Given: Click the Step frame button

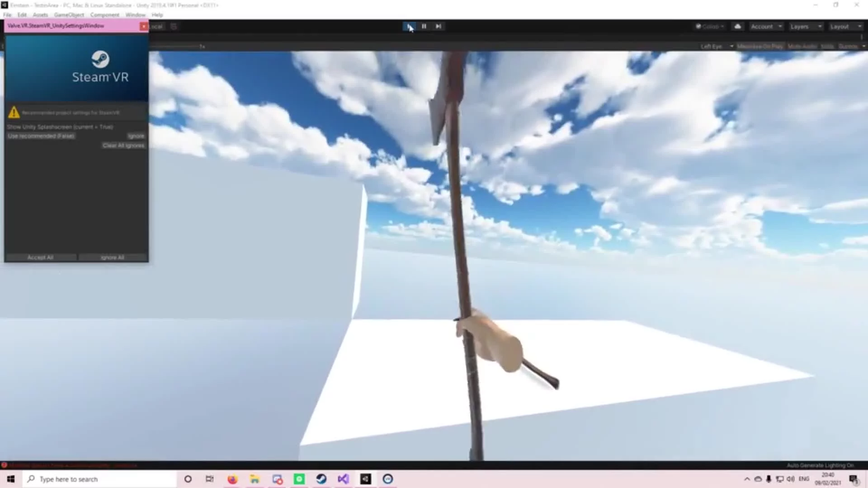Looking at the screenshot, I should [438, 26].
